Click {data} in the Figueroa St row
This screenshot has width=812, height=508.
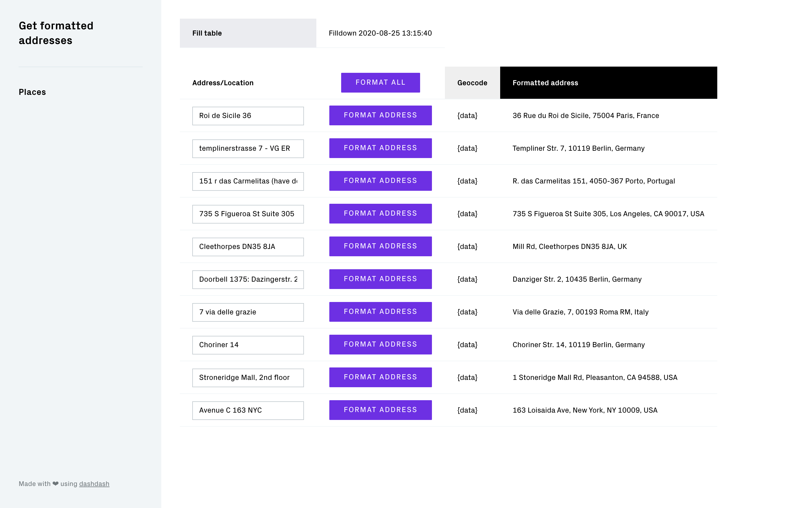(x=467, y=214)
